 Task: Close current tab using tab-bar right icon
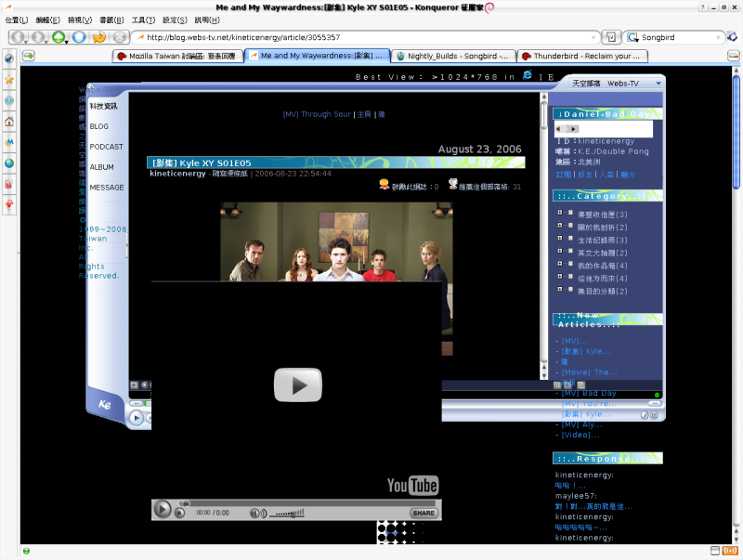pyautogui.click(x=733, y=56)
